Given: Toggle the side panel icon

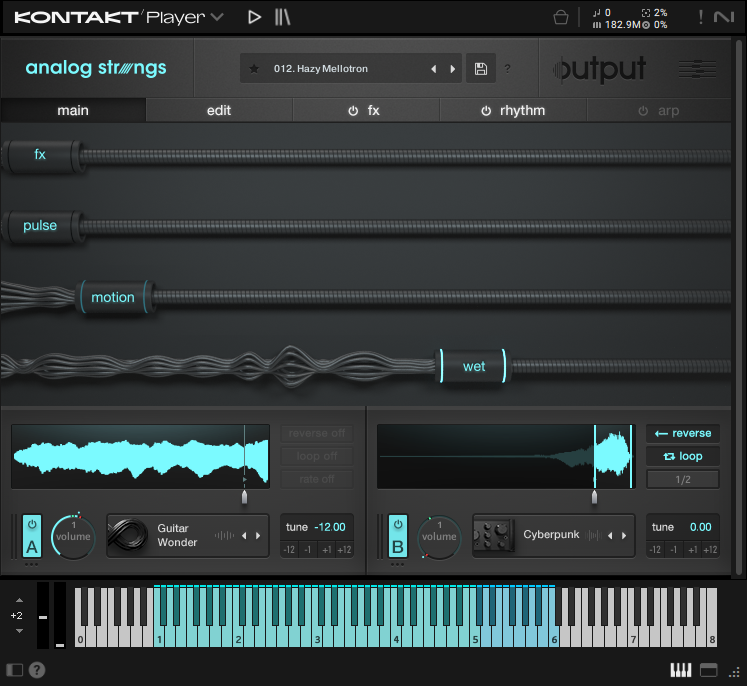Looking at the screenshot, I should [x=14, y=670].
